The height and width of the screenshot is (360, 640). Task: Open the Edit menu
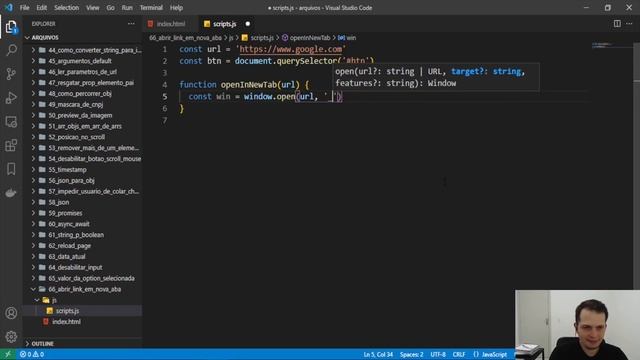41,8
